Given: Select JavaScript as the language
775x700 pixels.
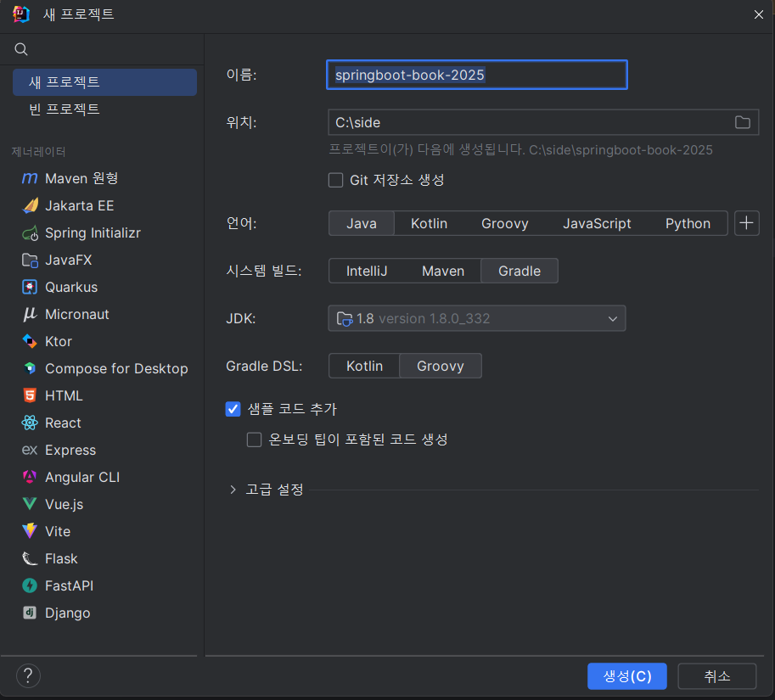Looking at the screenshot, I should (597, 223).
